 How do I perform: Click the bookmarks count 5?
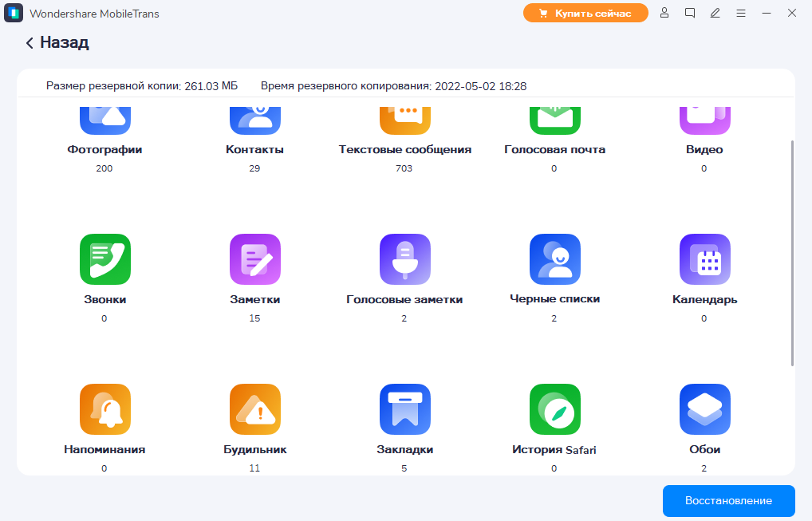pos(404,468)
